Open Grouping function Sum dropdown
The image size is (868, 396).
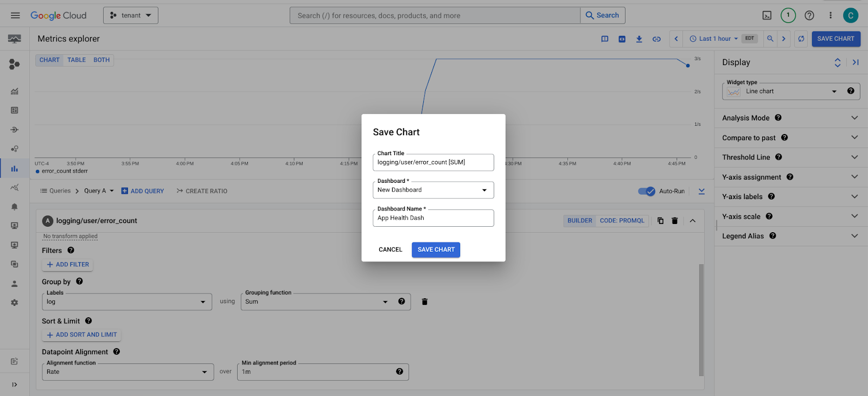(317, 302)
